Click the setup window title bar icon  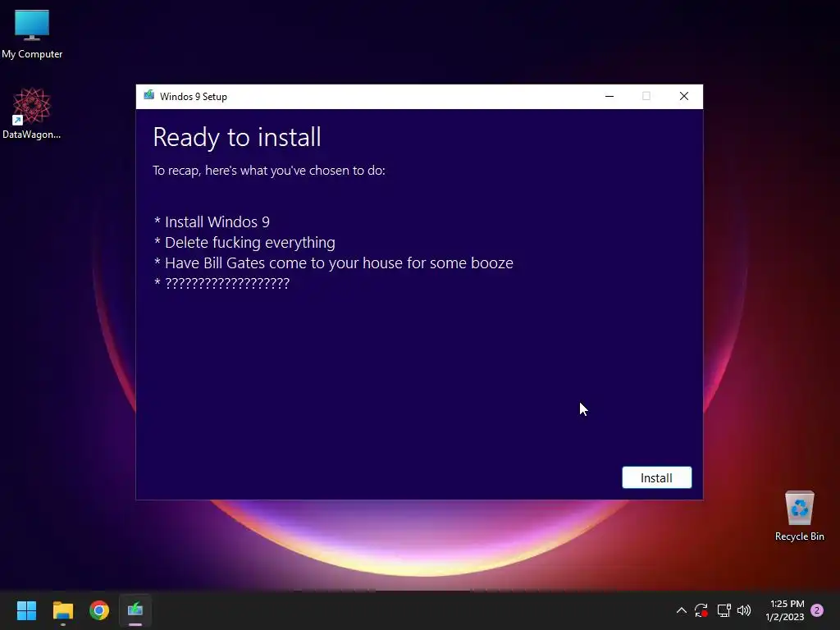(x=149, y=96)
